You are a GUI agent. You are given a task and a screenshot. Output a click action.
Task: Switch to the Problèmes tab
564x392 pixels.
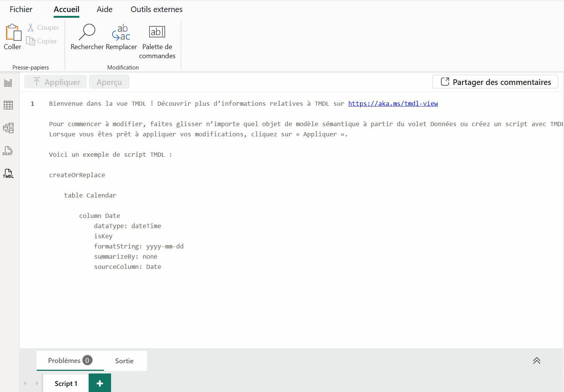pyautogui.click(x=70, y=361)
